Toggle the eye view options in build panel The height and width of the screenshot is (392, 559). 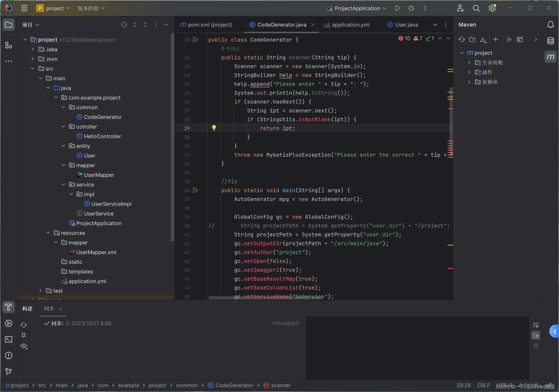point(24,346)
